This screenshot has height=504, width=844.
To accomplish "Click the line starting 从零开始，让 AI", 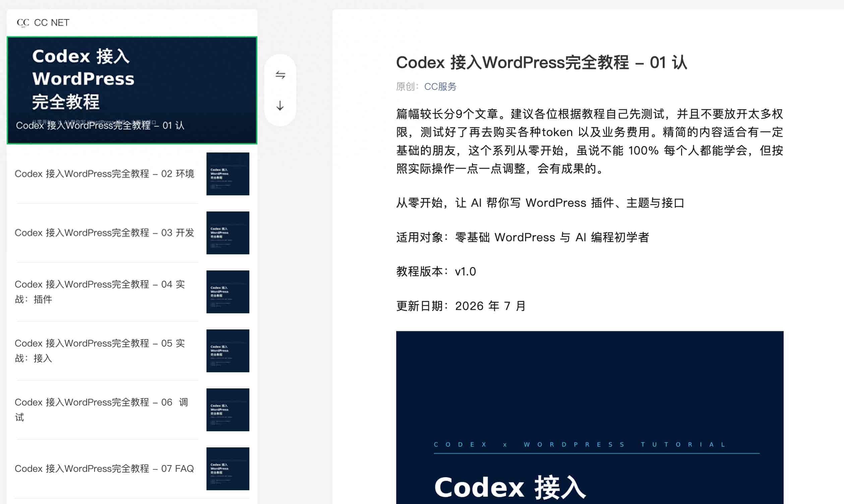I will [x=540, y=203].
